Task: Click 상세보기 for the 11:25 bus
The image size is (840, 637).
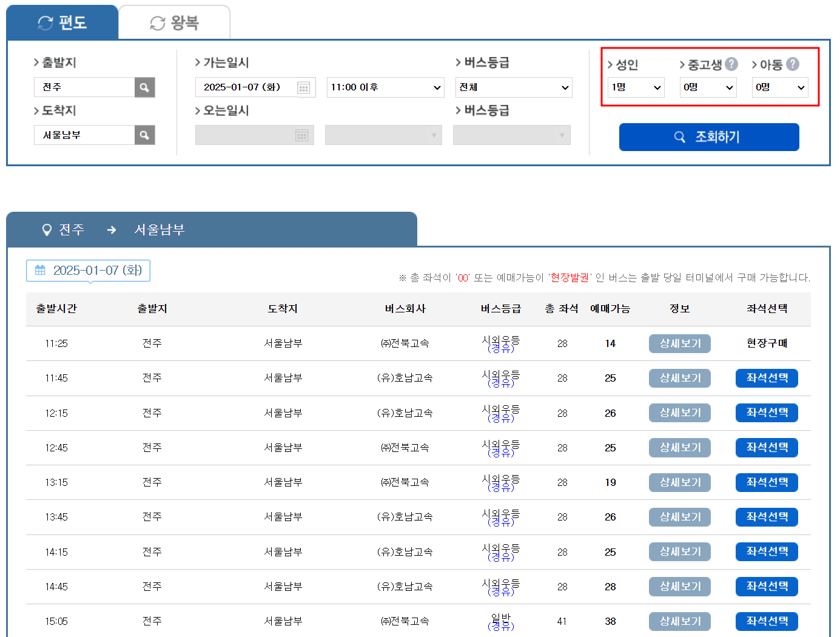Action: 680,343
